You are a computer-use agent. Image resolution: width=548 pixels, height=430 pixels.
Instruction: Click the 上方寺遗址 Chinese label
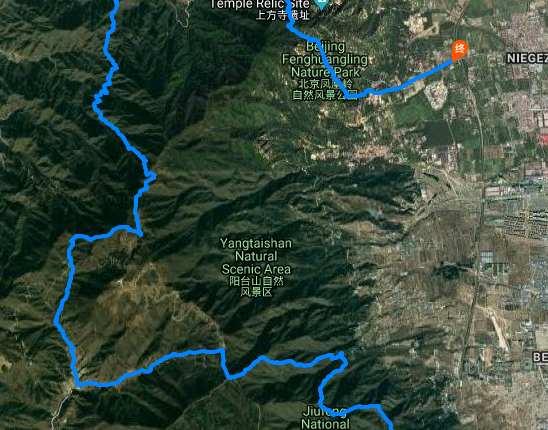point(282,15)
